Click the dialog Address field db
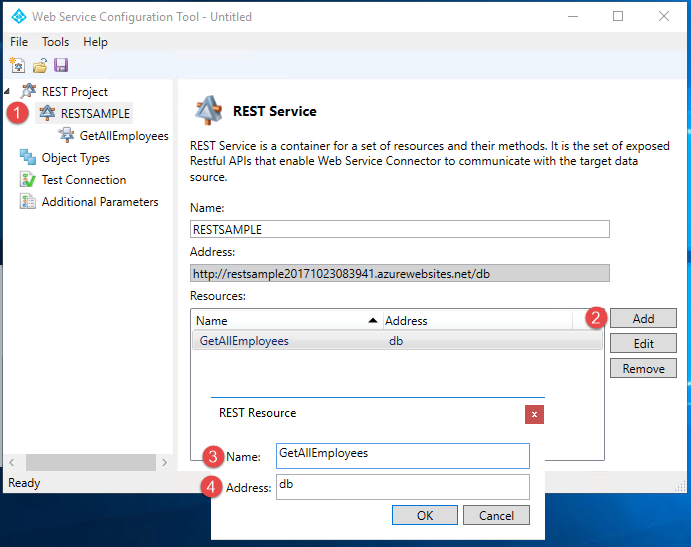691x547 pixels. pyautogui.click(x=403, y=487)
